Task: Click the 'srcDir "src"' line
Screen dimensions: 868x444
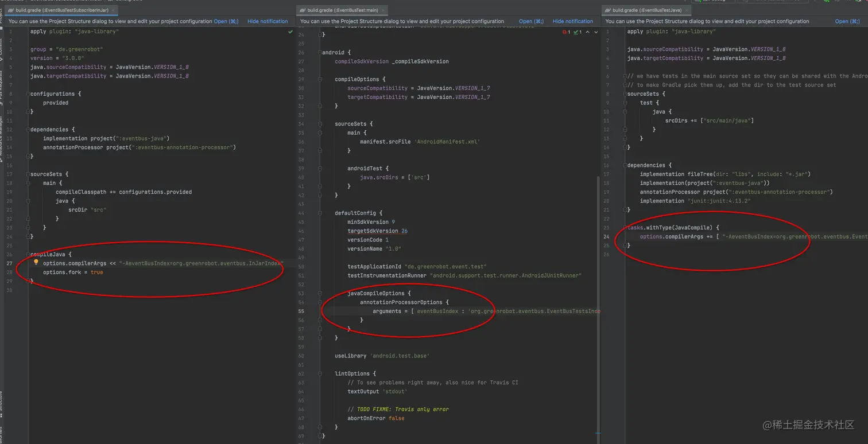Action: pos(87,209)
